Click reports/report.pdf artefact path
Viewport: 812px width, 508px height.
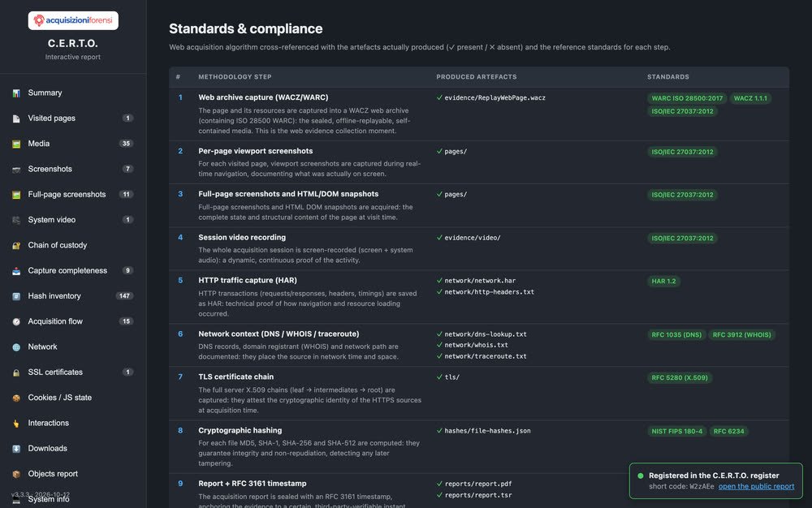point(478,484)
